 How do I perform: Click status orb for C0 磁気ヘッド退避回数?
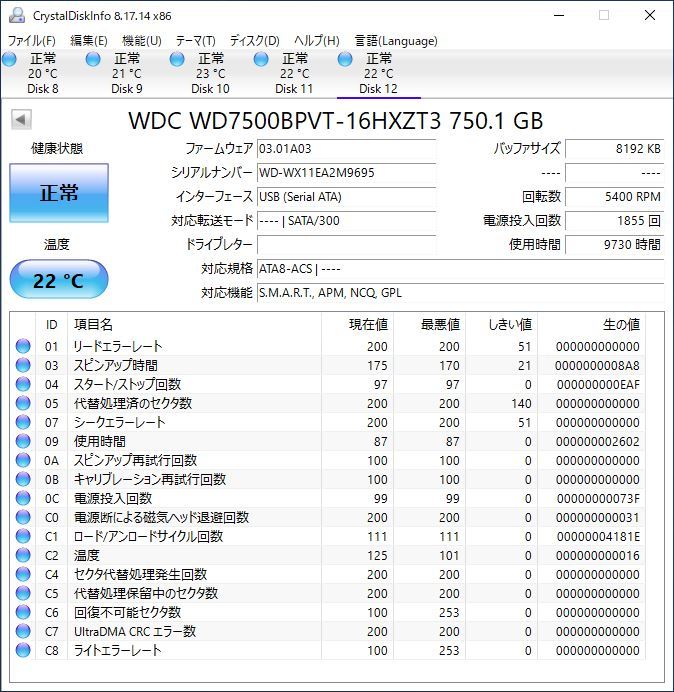pos(23,517)
